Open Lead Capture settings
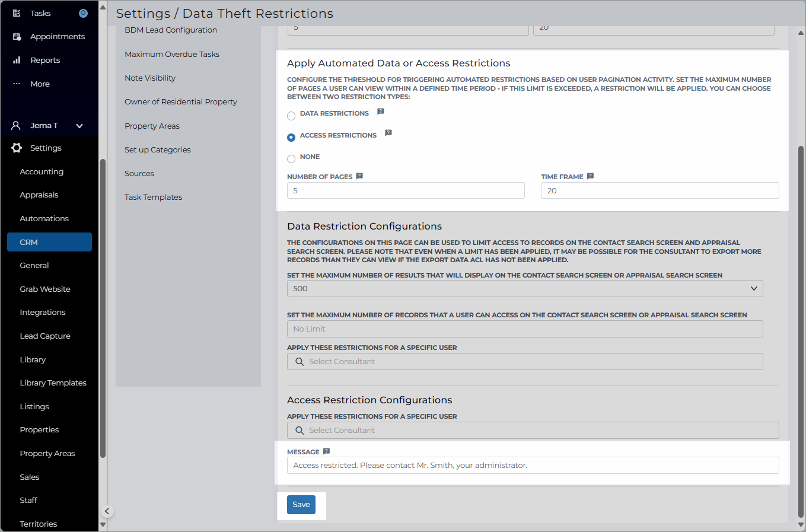This screenshot has width=806, height=532. click(45, 336)
